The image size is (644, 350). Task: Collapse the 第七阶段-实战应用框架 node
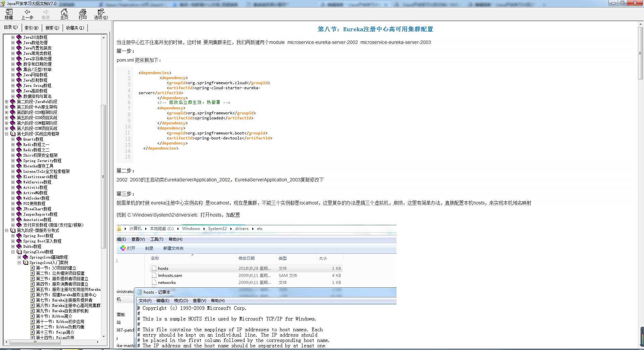pyautogui.click(x=7, y=134)
